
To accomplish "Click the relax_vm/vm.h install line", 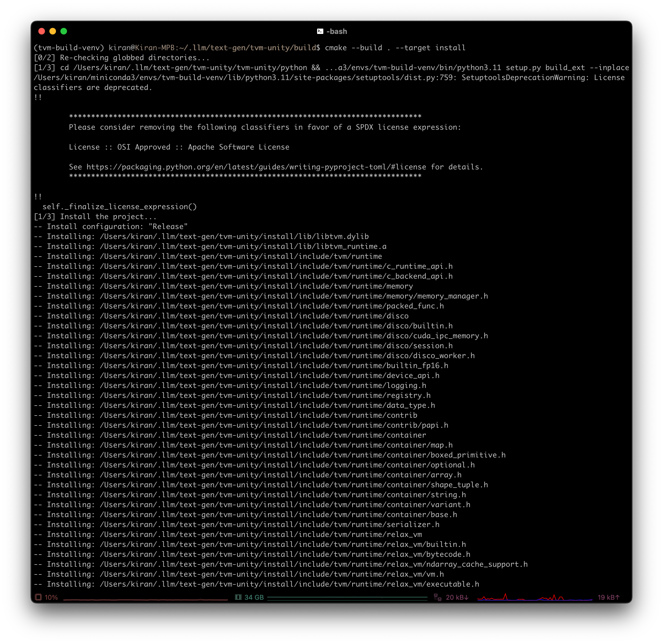I will click(239, 574).
